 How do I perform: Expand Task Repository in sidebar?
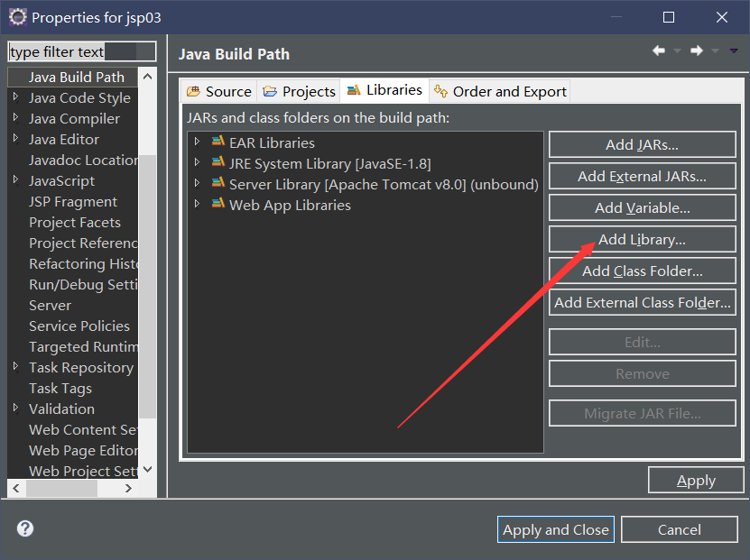click(x=15, y=366)
